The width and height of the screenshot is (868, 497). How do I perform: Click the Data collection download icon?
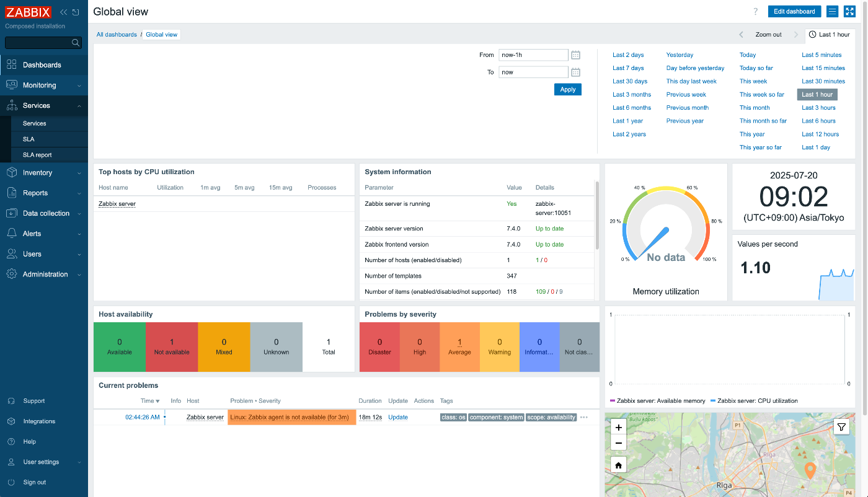12,213
